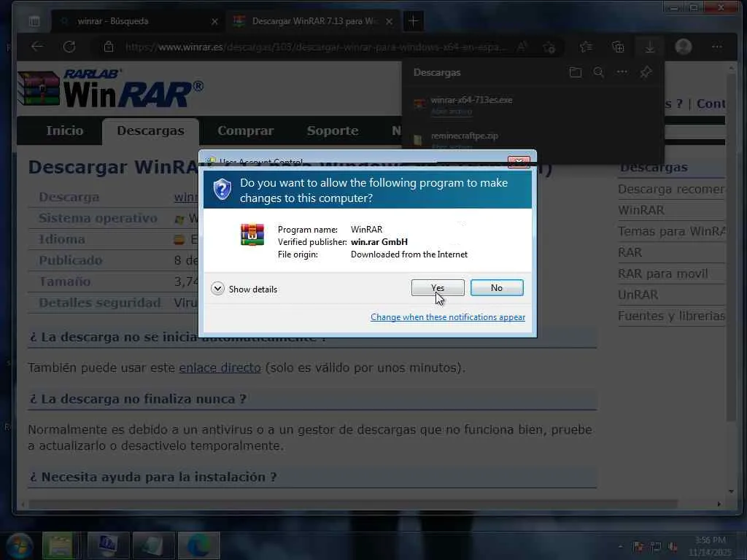This screenshot has width=747, height=560.
Task: Open the Comprar tab on the WinRAR site
Action: [245, 131]
